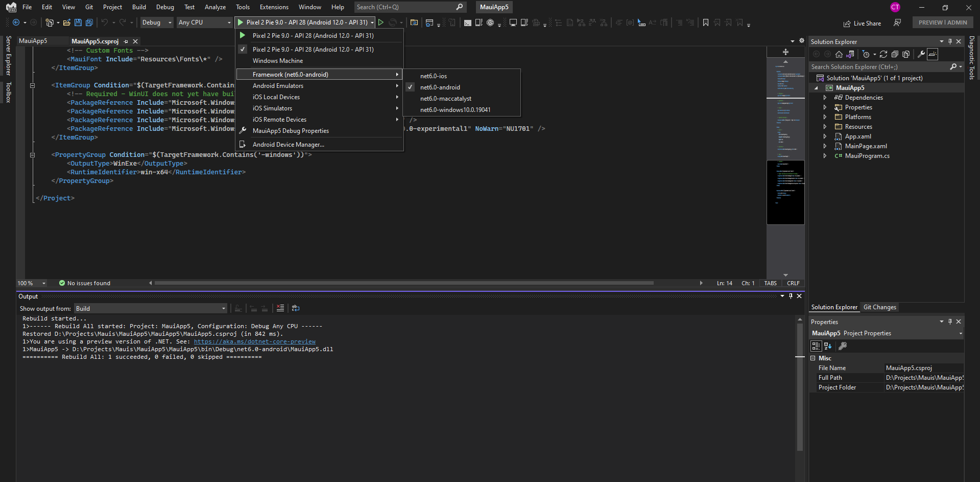The height and width of the screenshot is (482, 980).
Task: Select checked net6.0-android framework option
Action: click(462, 87)
